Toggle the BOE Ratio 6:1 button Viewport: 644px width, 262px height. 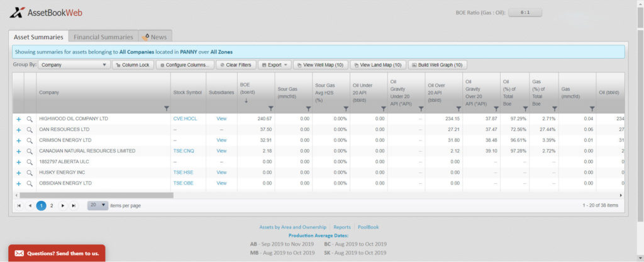point(525,13)
